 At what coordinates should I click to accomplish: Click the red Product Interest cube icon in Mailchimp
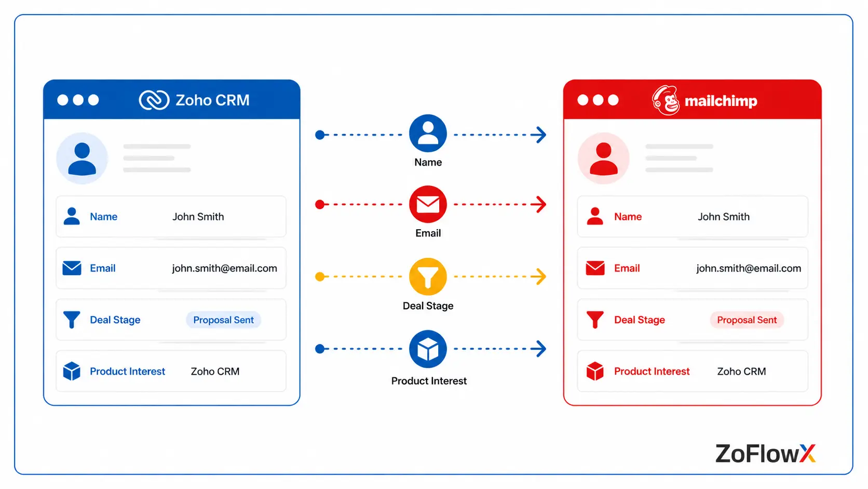coord(595,371)
